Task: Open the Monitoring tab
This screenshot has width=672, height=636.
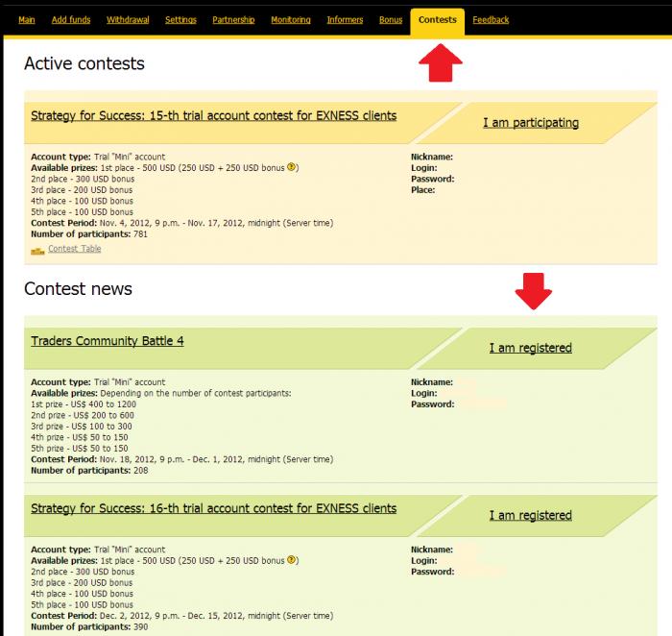Action: (x=291, y=20)
